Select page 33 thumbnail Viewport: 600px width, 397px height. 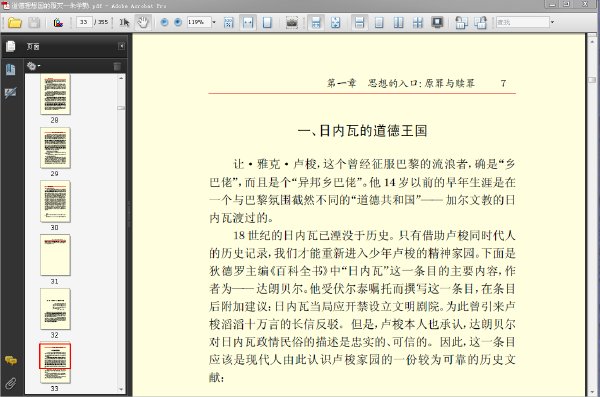(55, 363)
